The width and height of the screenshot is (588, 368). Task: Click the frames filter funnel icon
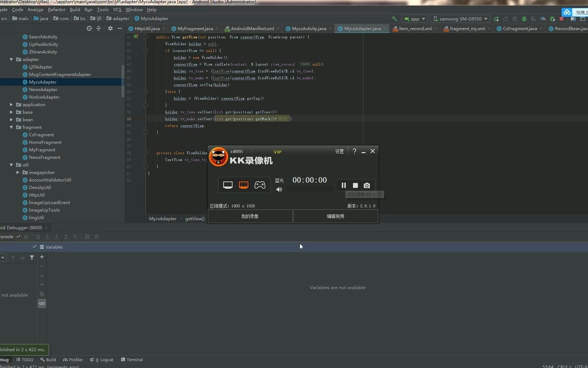(x=32, y=257)
